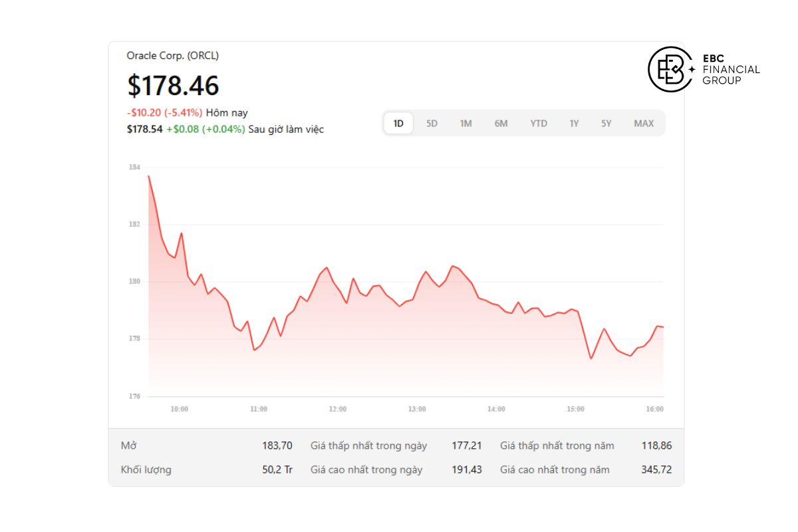This screenshot has height=532, width=798.
Task: Click the $178.46 current price
Action: point(173,86)
